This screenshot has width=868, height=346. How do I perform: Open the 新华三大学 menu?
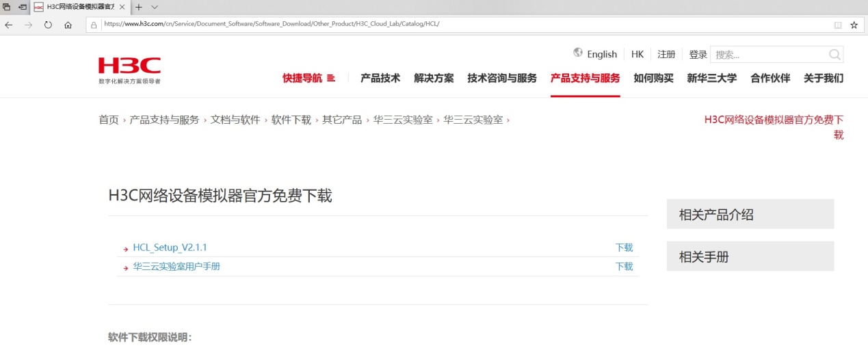pyautogui.click(x=712, y=78)
